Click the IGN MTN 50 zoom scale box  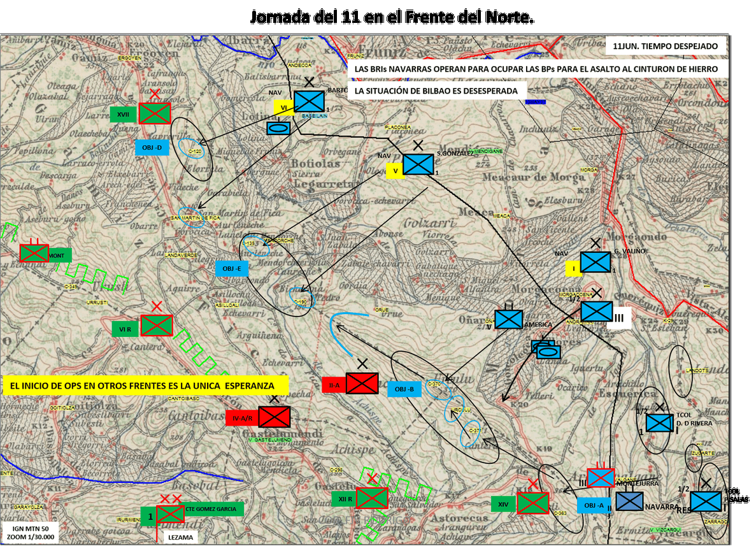point(31,533)
